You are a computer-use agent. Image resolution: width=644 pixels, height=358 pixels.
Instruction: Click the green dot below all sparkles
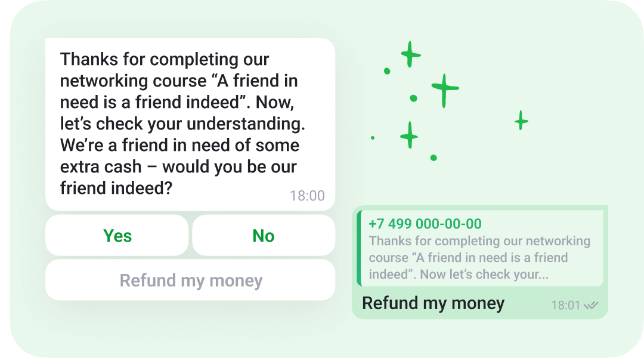tap(434, 158)
